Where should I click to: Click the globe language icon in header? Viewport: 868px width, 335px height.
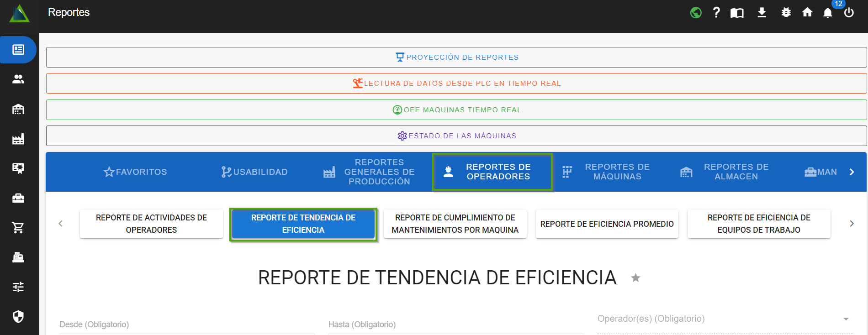pos(696,13)
